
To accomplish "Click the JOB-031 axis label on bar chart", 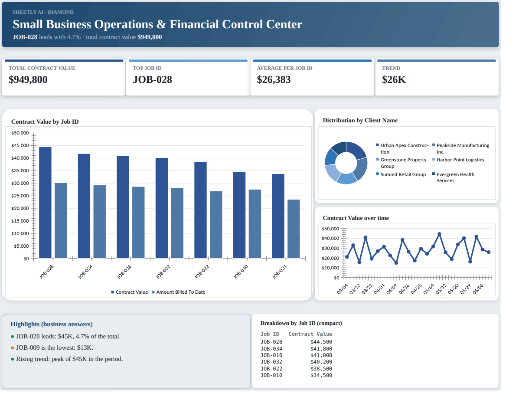I will (x=280, y=272).
